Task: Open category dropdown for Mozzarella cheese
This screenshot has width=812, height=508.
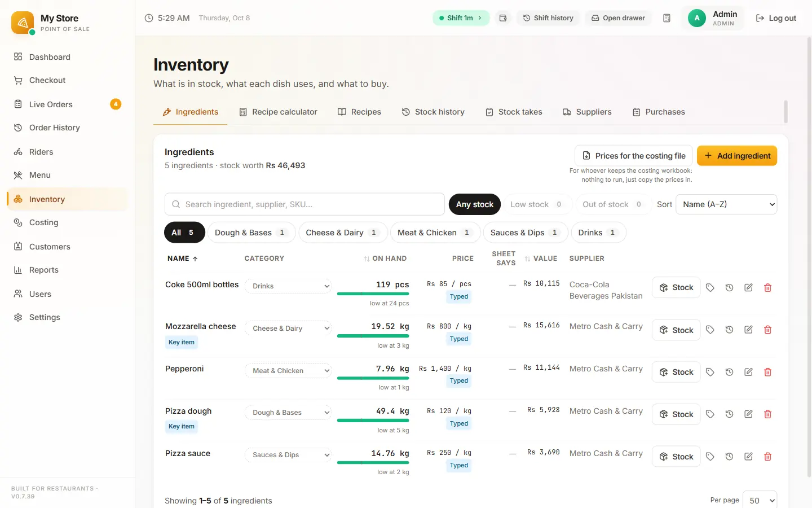Action: click(289, 329)
